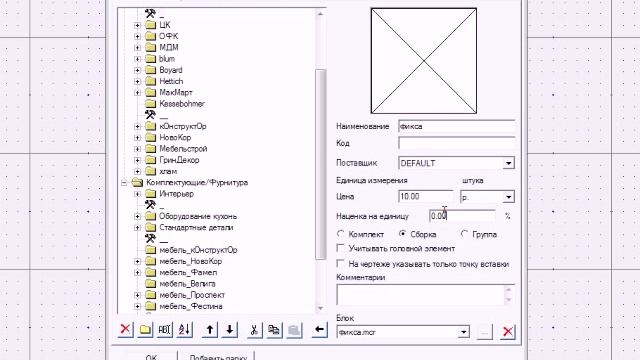Click the Наценка на единицу field 0.00

[x=462, y=216]
